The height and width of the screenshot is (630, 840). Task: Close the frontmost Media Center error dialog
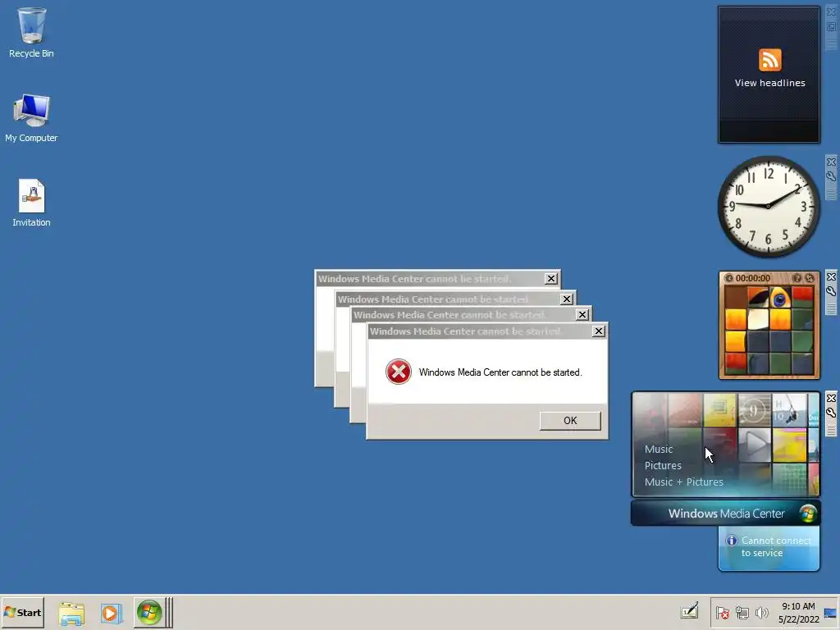coord(598,331)
